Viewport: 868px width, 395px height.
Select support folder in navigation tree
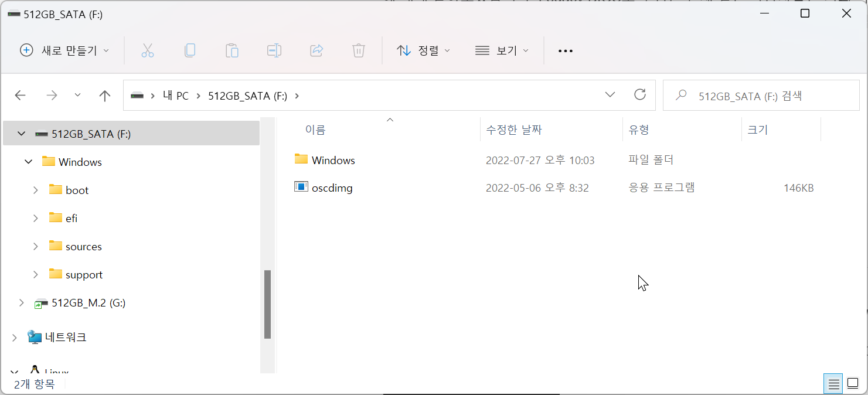click(x=84, y=275)
